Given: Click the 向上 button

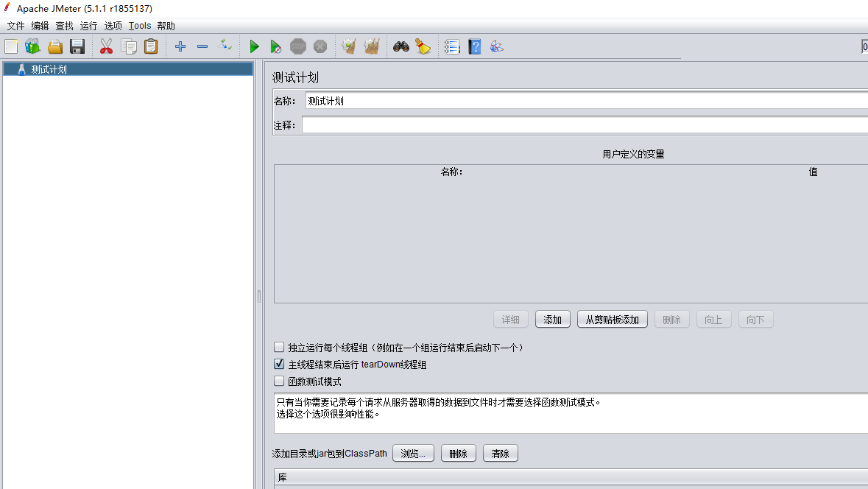Looking at the screenshot, I should point(713,320).
